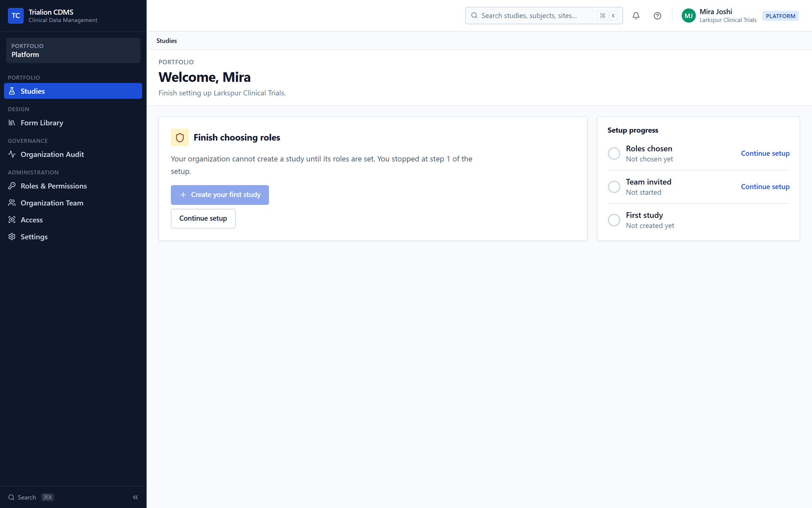
Task: Click the sidebar footer ⌘K shortcut badge
Action: point(48,497)
